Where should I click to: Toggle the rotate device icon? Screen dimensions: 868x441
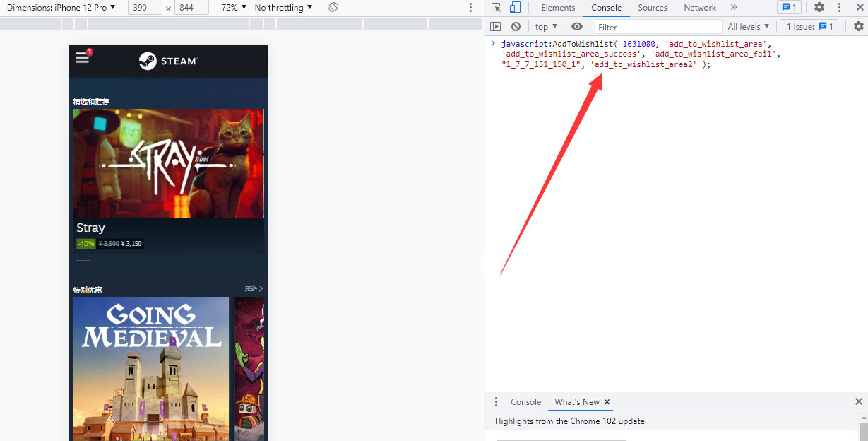click(x=333, y=7)
